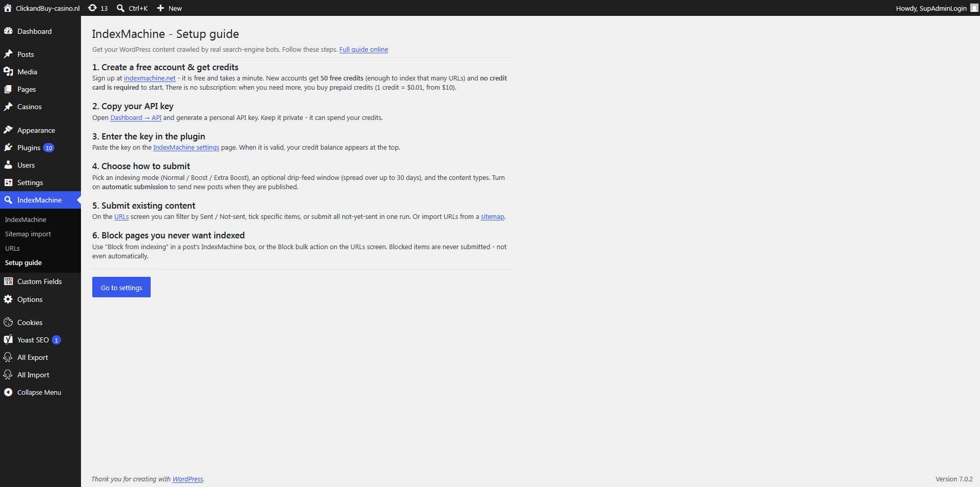Open the Sitemap import submenu entry
This screenshot has width=980, height=487.
click(28, 234)
